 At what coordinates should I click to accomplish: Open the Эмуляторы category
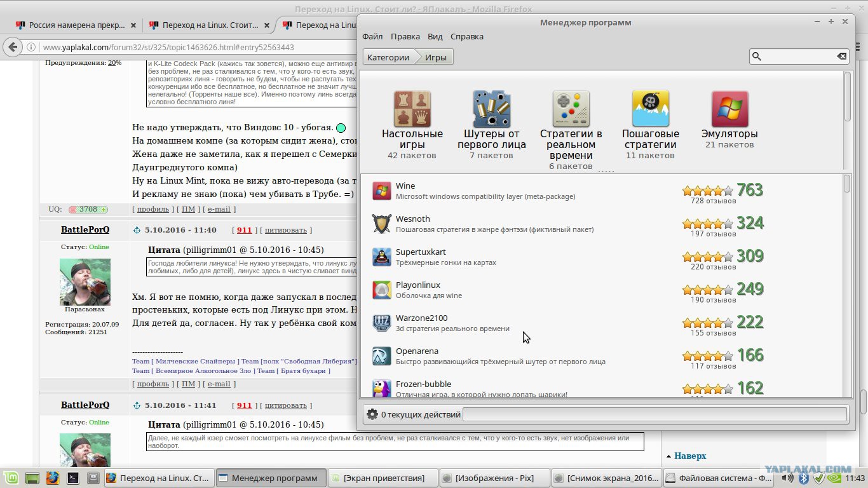pyautogui.click(x=729, y=119)
